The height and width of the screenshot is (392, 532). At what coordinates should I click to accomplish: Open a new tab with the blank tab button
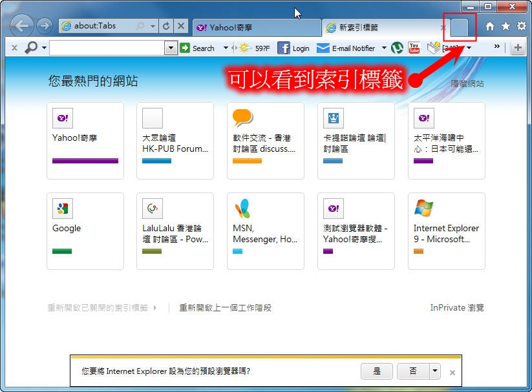[460, 27]
